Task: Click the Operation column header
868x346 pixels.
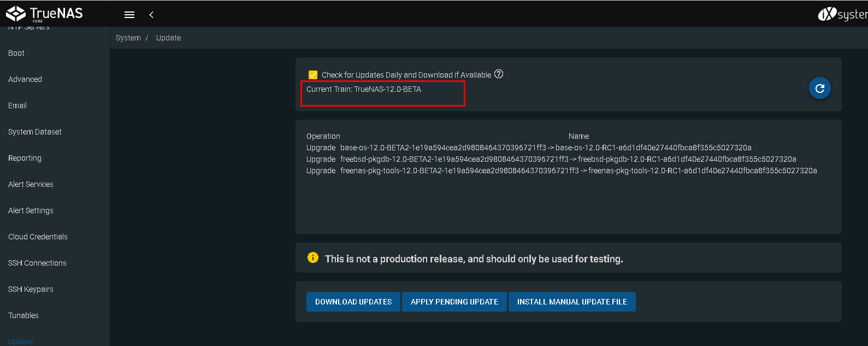Action: click(323, 136)
